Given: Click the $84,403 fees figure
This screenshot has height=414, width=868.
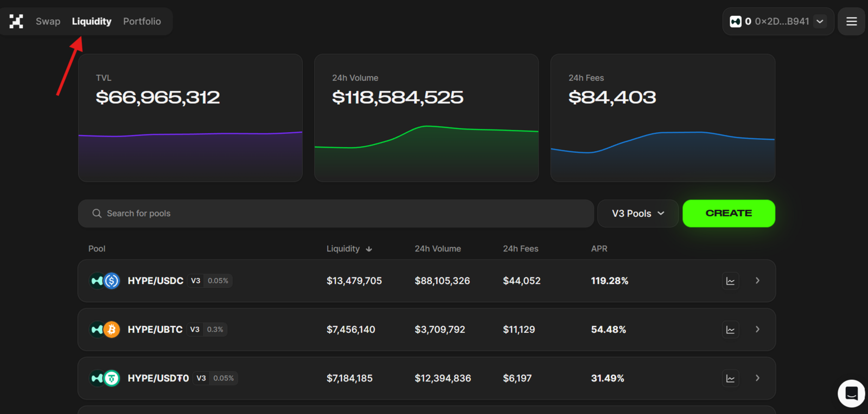Looking at the screenshot, I should 612,98.
